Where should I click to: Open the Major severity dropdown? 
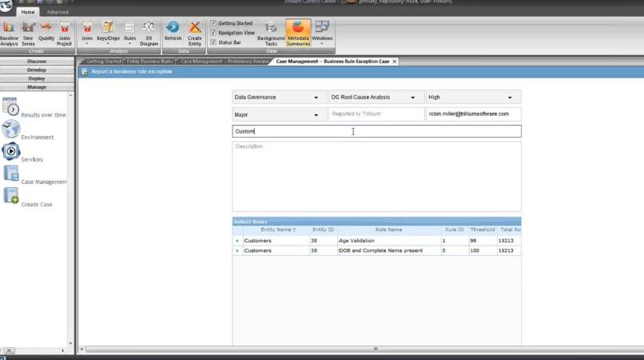[280, 114]
